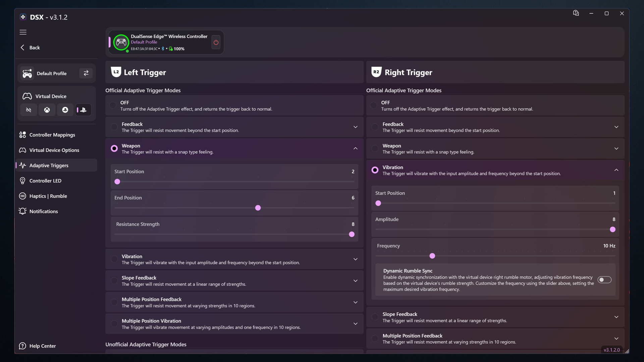Screen dimensions: 644x362
Task: Open the hamburger navigation menu
Action: click(23, 32)
